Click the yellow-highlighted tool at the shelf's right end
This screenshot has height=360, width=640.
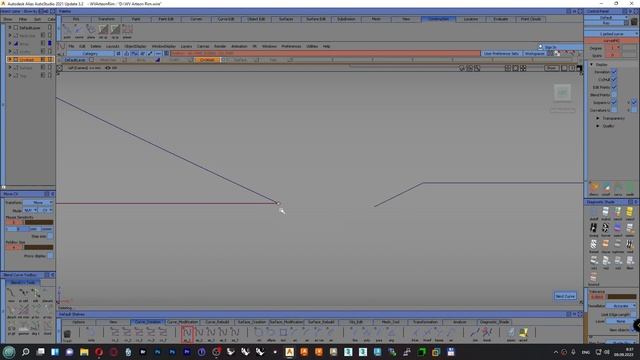pyautogui.click(x=523, y=333)
